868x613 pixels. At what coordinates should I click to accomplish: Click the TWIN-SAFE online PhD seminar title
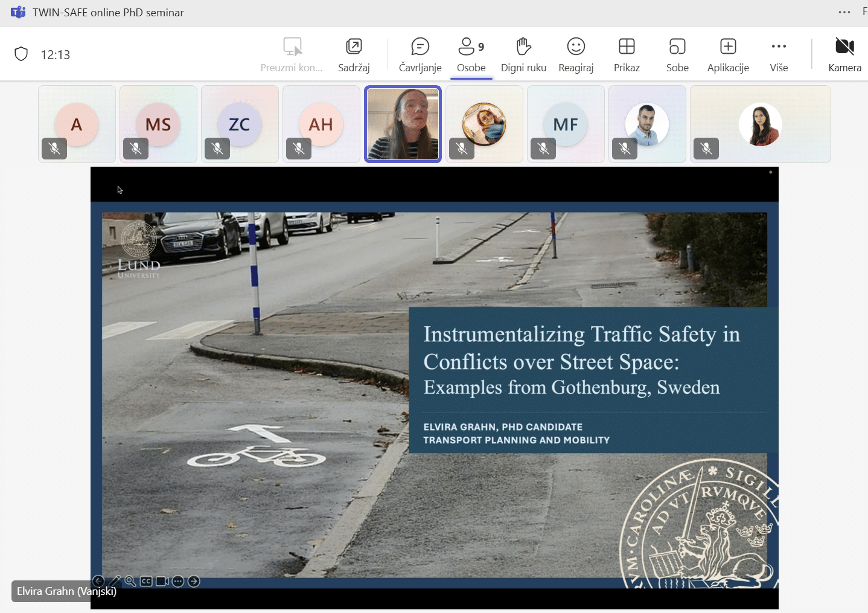click(108, 13)
